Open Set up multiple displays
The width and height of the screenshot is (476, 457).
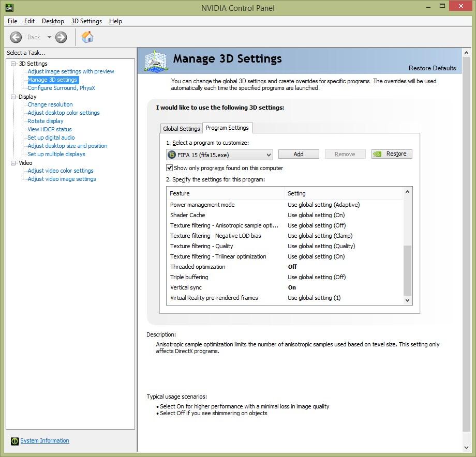coord(56,154)
